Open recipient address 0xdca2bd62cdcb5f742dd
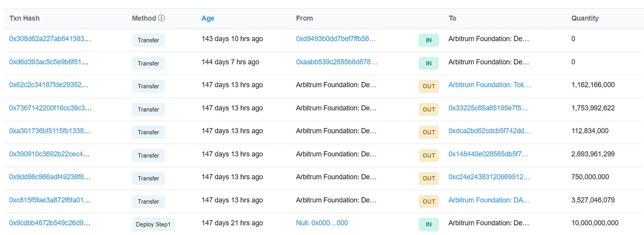The width and height of the screenshot is (644, 235). pyautogui.click(x=489, y=131)
